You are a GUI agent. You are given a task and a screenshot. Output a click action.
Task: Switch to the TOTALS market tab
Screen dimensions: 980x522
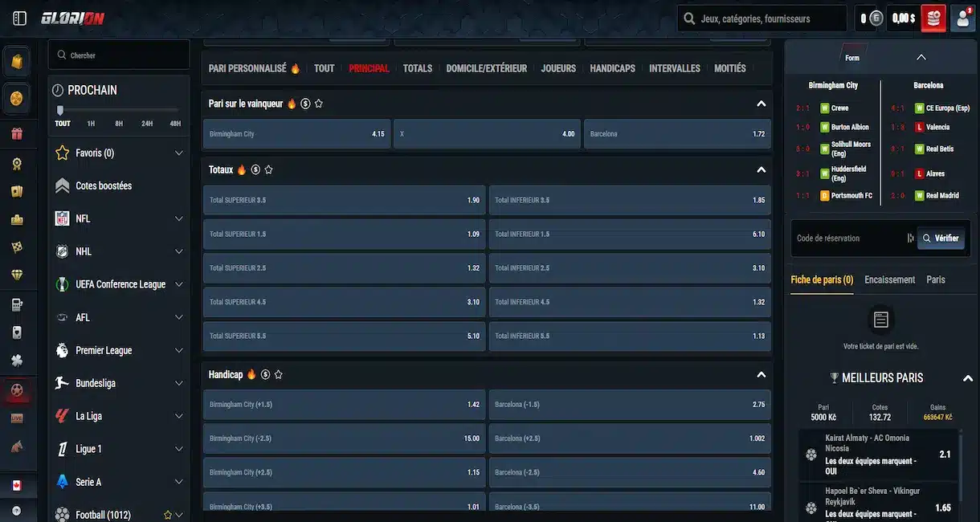pyautogui.click(x=418, y=68)
